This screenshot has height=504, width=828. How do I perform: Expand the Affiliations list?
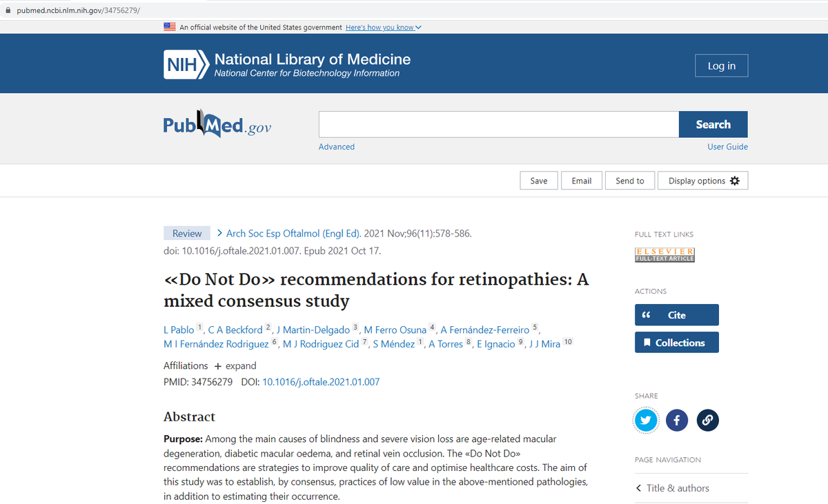(235, 365)
